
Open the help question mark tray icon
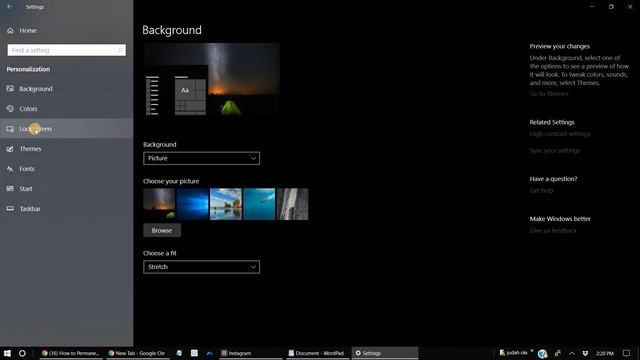click(542, 354)
